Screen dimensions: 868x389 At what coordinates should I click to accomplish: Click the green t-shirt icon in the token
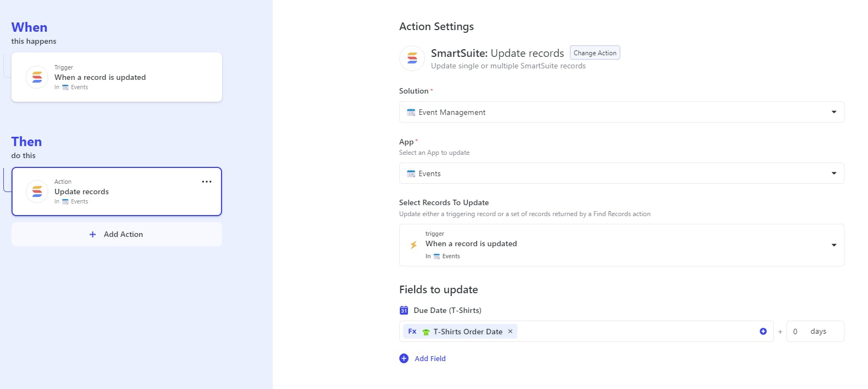[426, 332]
